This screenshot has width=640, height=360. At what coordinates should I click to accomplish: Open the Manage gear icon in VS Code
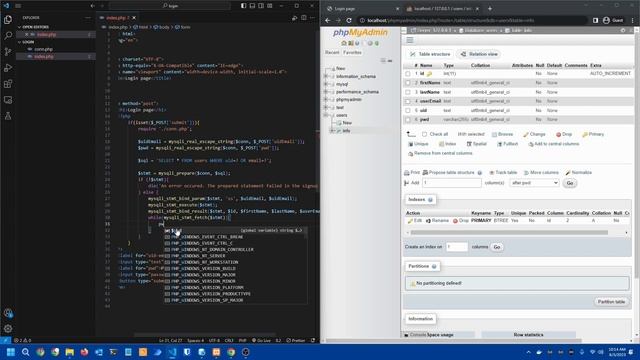[8, 329]
